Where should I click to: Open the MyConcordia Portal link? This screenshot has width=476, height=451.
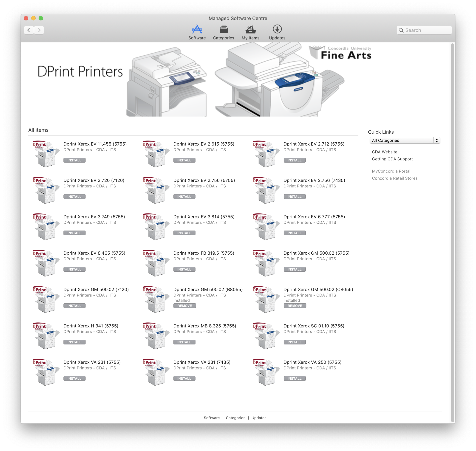pyautogui.click(x=391, y=171)
